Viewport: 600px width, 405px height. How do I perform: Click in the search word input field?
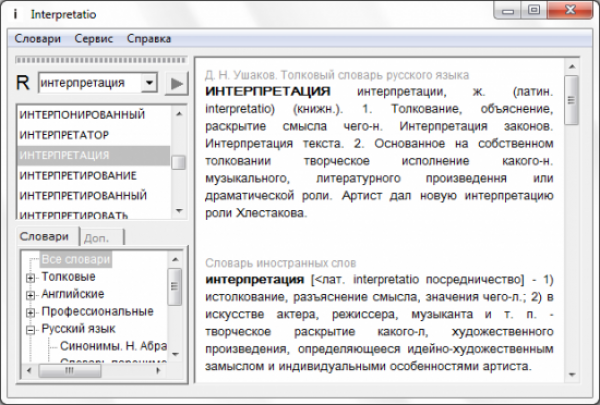point(88,83)
